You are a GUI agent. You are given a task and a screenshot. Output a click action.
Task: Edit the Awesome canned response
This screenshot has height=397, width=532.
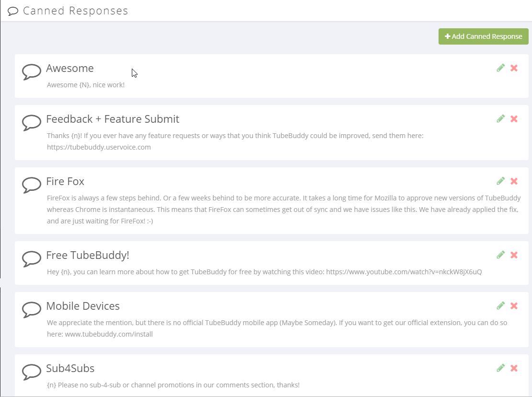pyautogui.click(x=501, y=68)
